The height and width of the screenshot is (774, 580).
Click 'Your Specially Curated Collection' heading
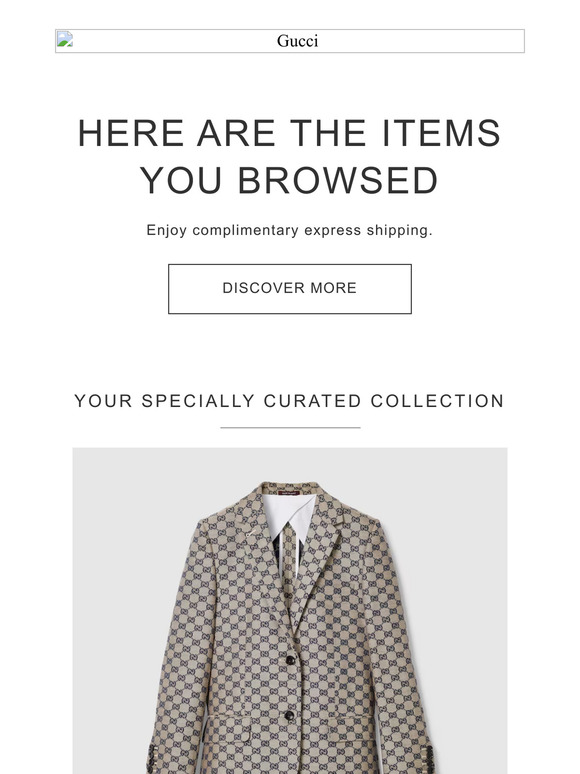(289, 401)
